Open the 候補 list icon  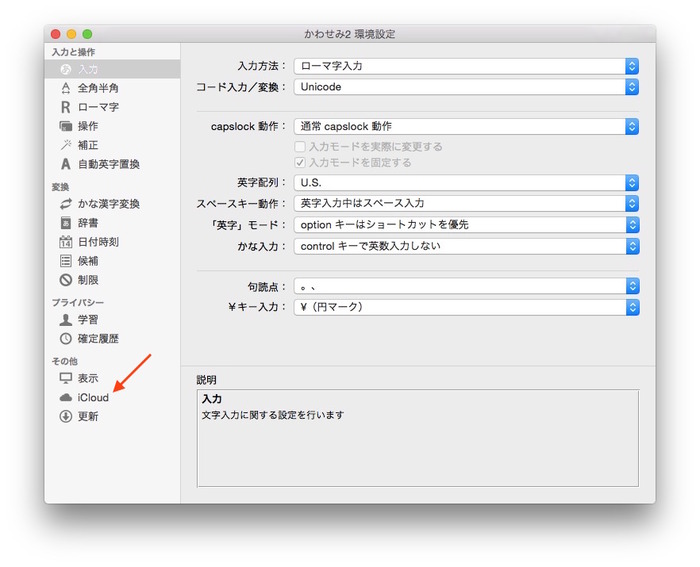click(66, 261)
